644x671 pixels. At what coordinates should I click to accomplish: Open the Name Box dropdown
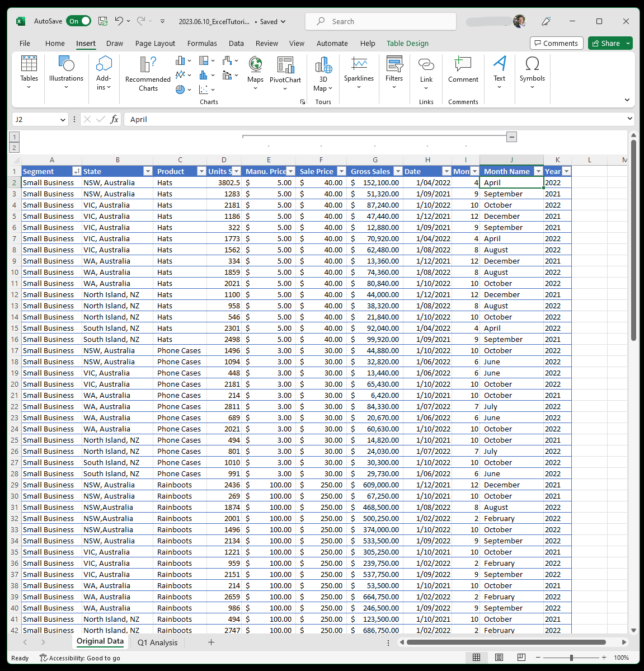63,119
